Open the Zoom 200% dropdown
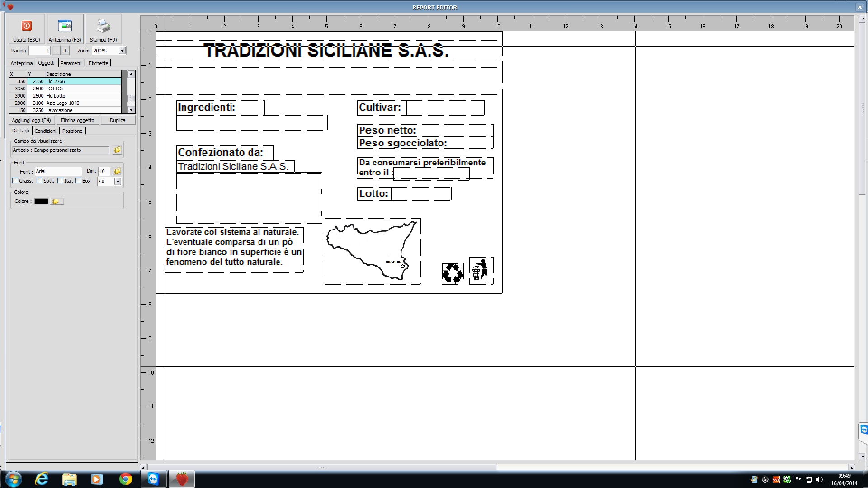This screenshot has height=488, width=868. pyautogui.click(x=122, y=51)
